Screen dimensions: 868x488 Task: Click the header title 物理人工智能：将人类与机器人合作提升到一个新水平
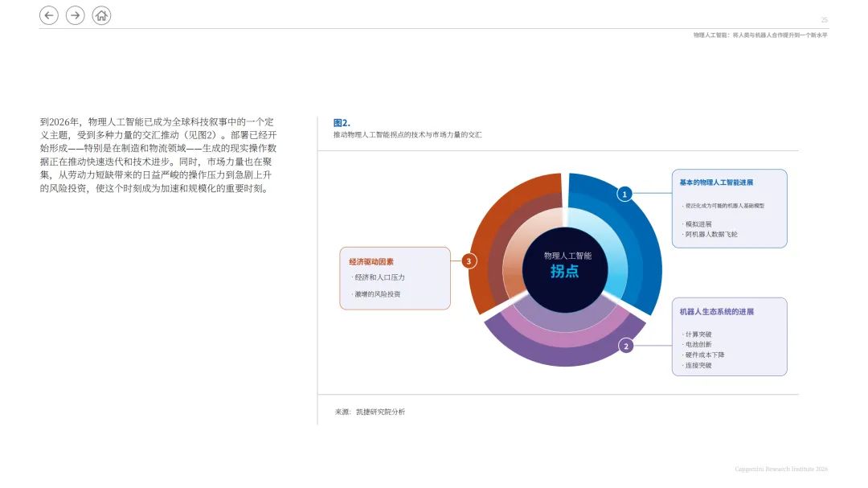pos(760,35)
